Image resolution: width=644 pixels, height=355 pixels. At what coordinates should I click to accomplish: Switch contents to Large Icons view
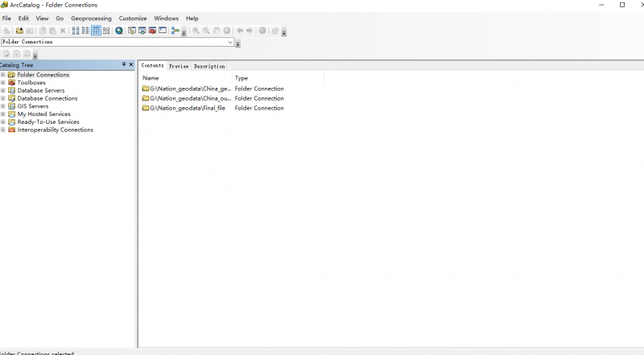click(76, 31)
